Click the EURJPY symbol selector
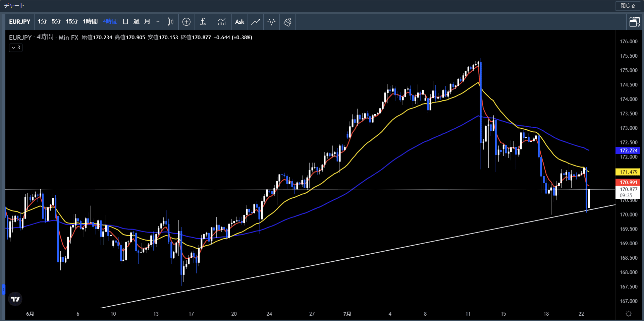This screenshot has height=321, width=644. (x=19, y=22)
